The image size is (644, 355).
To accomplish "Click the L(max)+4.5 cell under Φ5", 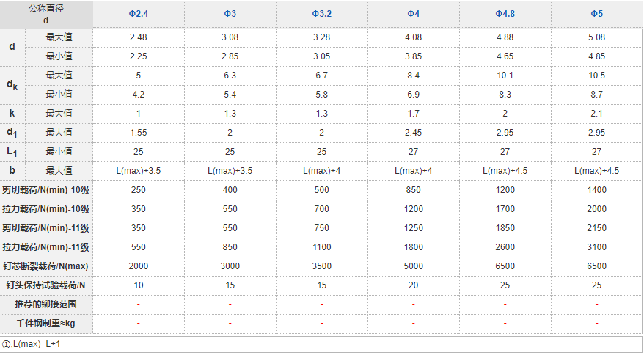I will (x=596, y=170).
